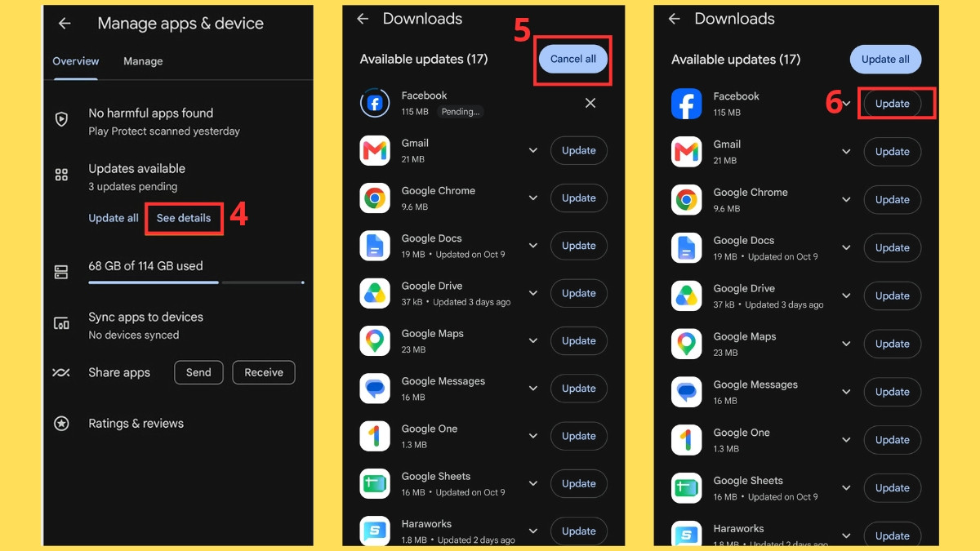The image size is (980, 551).
Task: Tap the Receive button for Share apps
Action: 264,372
